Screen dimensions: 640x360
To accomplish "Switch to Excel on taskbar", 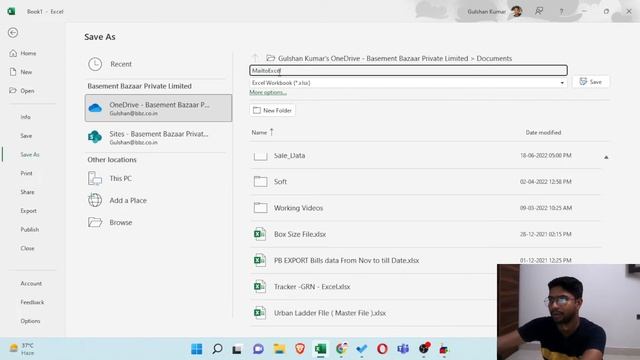I will click(320, 349).
